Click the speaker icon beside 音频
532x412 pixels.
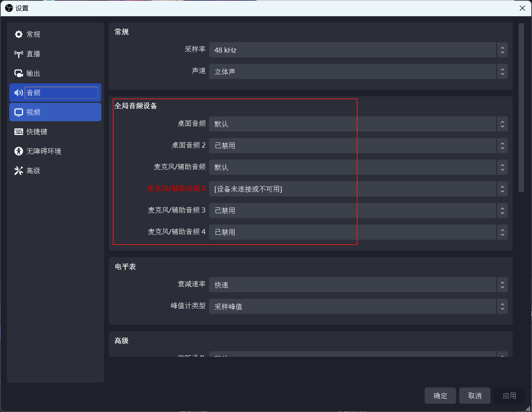point(19,93)
